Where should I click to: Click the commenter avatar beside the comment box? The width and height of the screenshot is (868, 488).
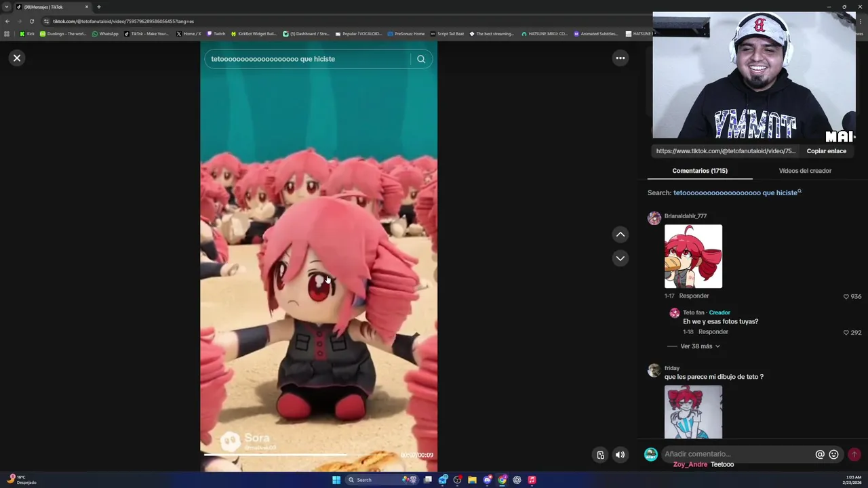[x=650, y=454]
